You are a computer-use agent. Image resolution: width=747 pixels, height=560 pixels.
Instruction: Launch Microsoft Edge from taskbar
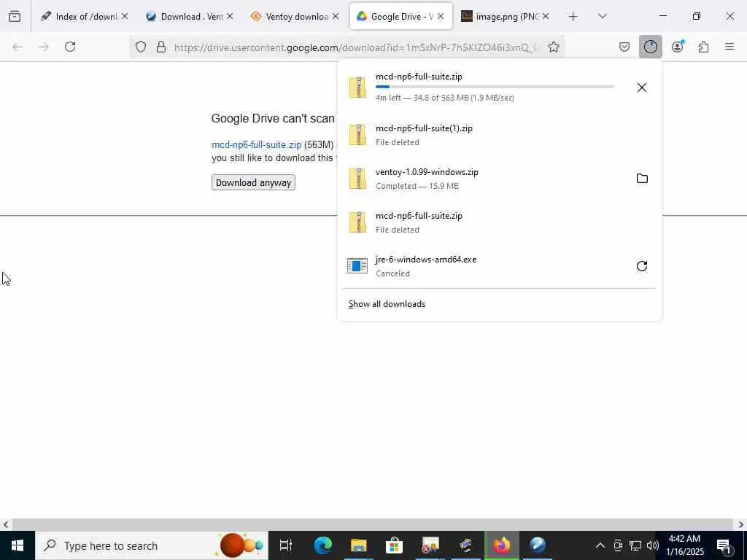[323, 545]
